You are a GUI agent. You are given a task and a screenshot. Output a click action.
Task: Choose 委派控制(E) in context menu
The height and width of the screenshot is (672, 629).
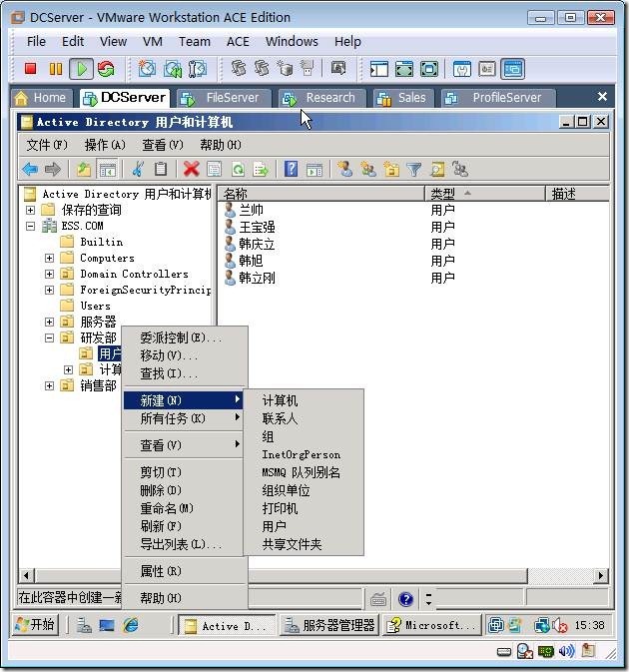pyautogui.click(x=185, y=338)
